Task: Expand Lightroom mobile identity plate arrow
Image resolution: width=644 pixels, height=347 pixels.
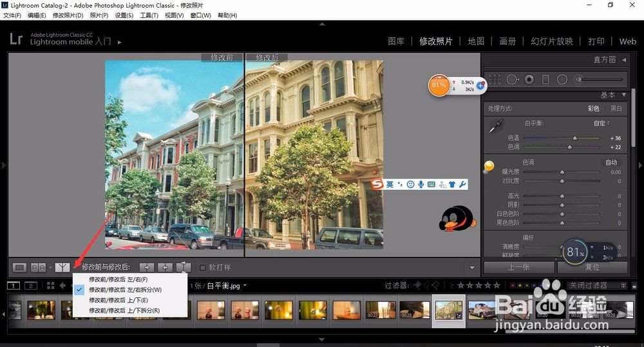Action: pos(120,42)
